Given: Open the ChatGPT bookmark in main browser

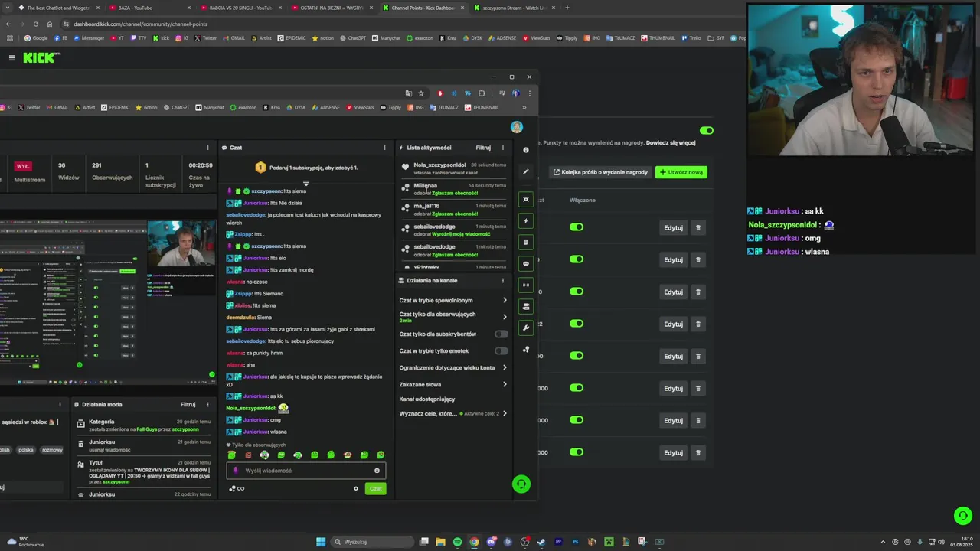Looking at the screenshot, I should coord(353,37).
